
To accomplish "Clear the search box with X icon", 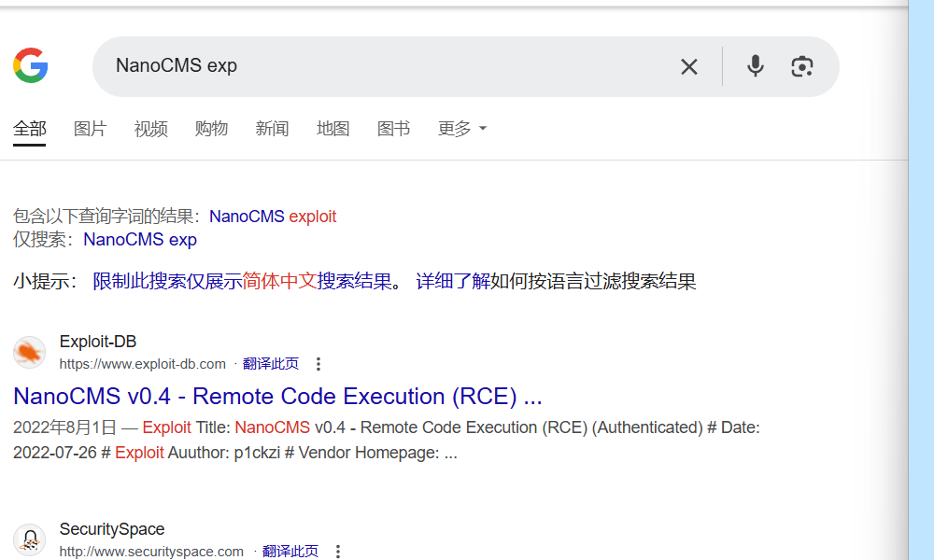I will [x=689, y=66].
